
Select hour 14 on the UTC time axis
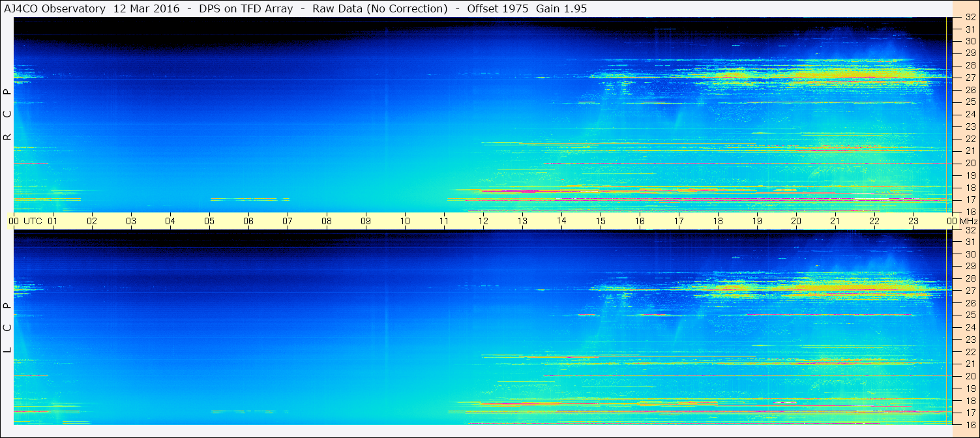(x=561, y=220)
